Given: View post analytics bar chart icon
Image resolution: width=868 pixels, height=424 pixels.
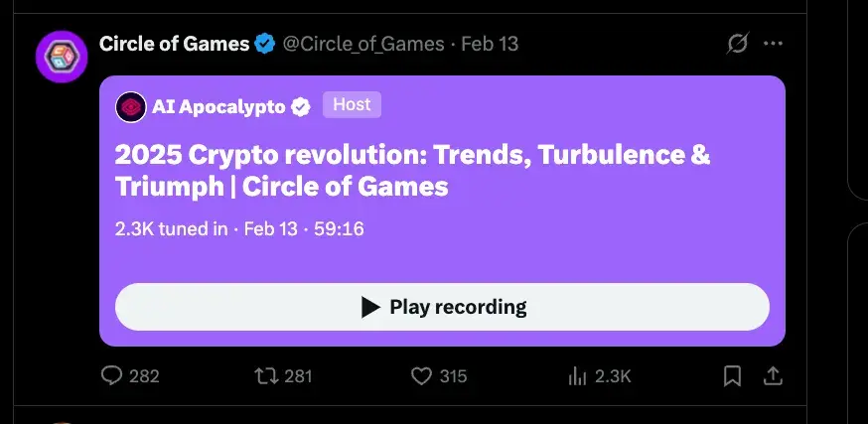Looking at the screenshot, I should point(577,377).
